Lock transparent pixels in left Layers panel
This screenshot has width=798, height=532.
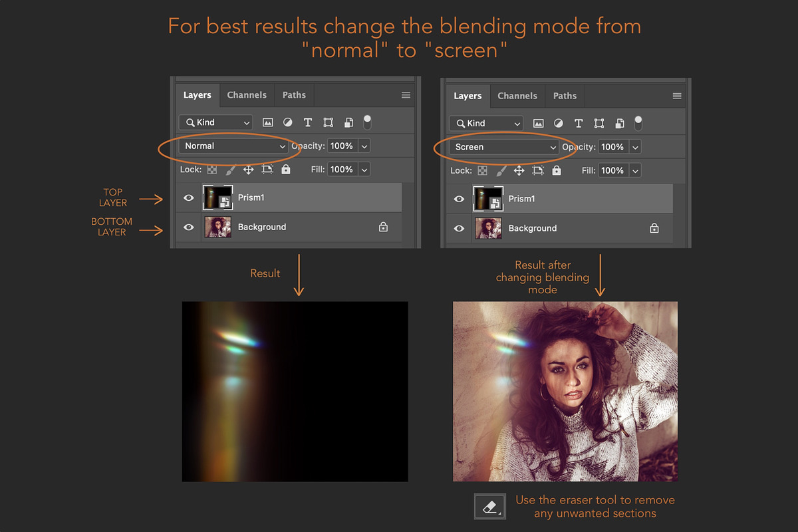(212, 170)
